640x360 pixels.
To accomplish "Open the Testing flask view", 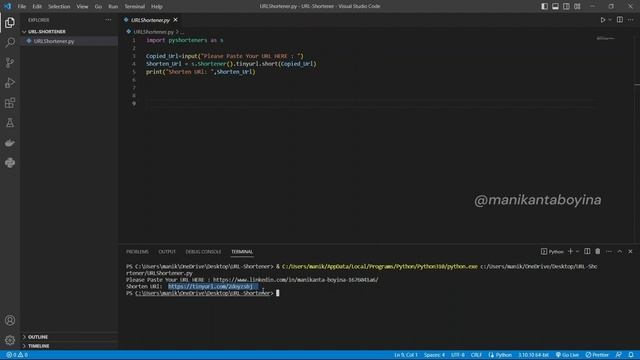I will click(10, 122).
